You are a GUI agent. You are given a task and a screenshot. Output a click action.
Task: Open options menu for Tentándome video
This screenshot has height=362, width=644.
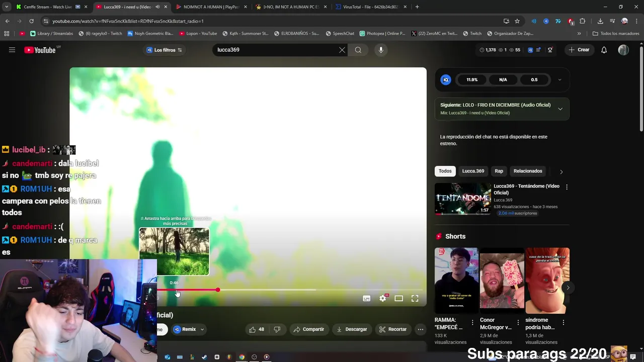pos(567,187)
